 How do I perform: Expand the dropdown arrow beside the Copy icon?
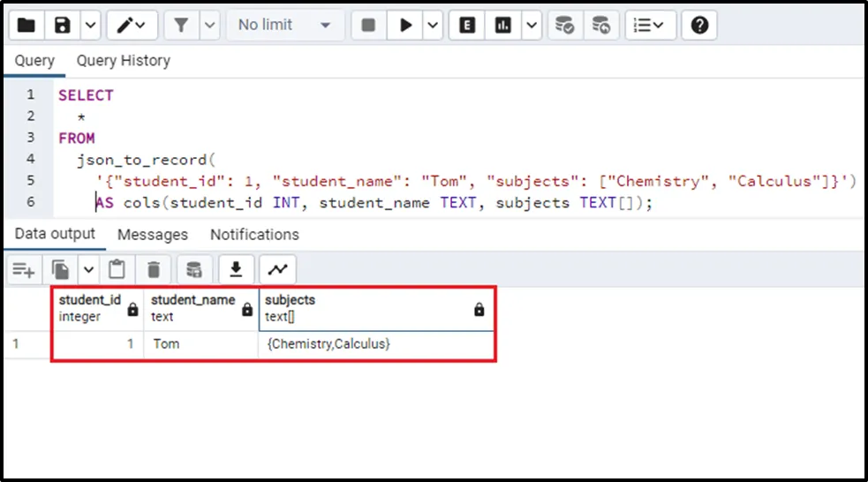(87, 269)
